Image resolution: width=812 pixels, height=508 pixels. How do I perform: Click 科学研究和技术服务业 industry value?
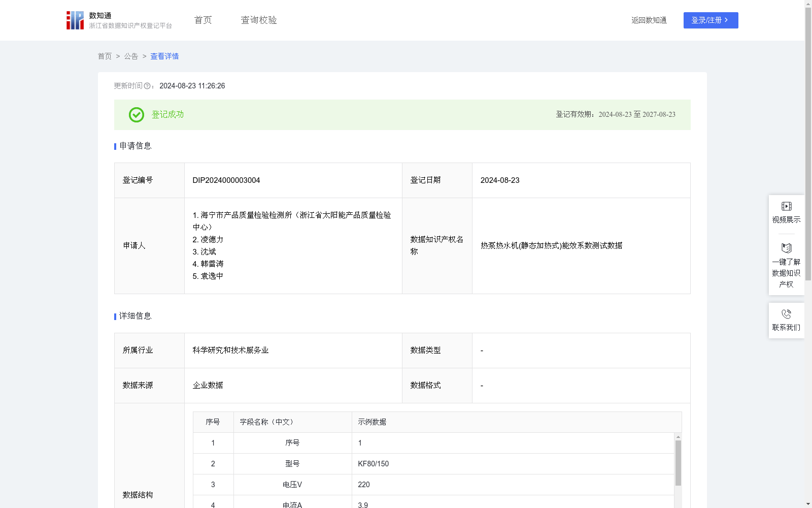(x=230, y=350)
